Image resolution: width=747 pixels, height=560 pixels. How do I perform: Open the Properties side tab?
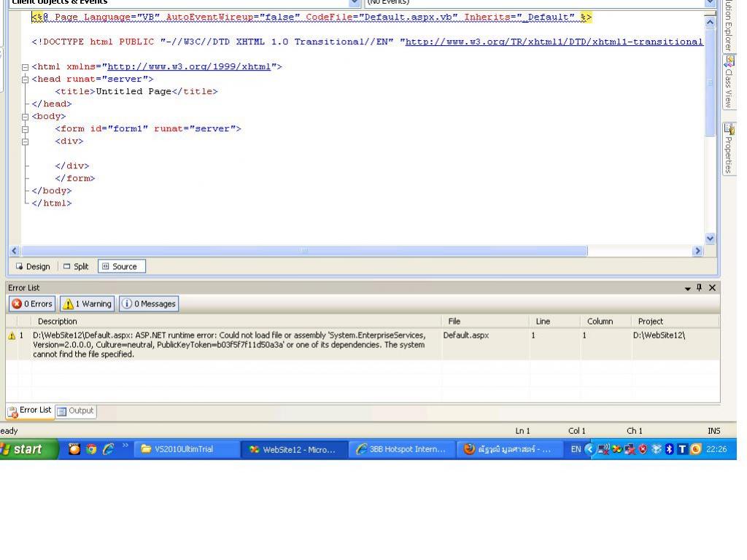(729, 149)
